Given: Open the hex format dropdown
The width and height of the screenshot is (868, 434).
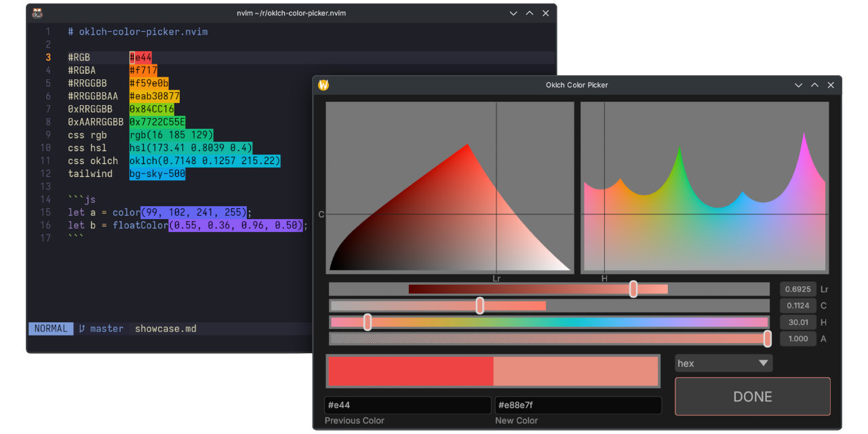Looking at the screenshot, I should pyautogui.click(x=723, y=363).
